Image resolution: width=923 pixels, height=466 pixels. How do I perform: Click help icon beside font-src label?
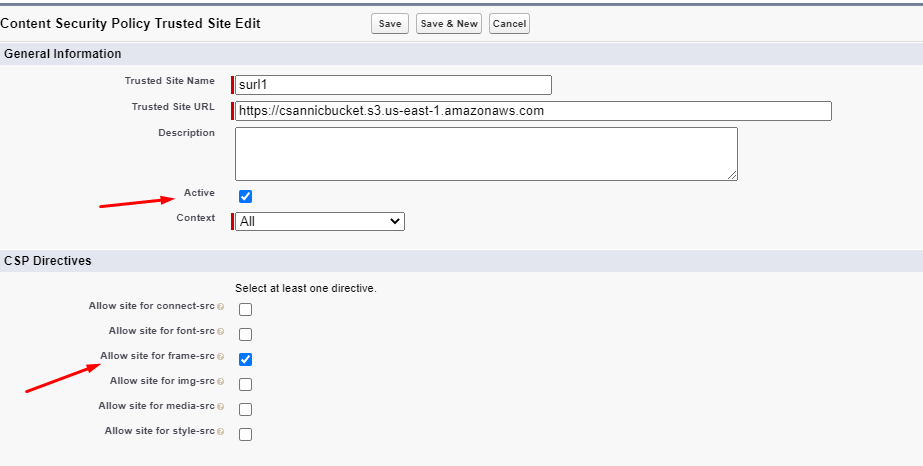pyautogui.click(x=220, y=332)
